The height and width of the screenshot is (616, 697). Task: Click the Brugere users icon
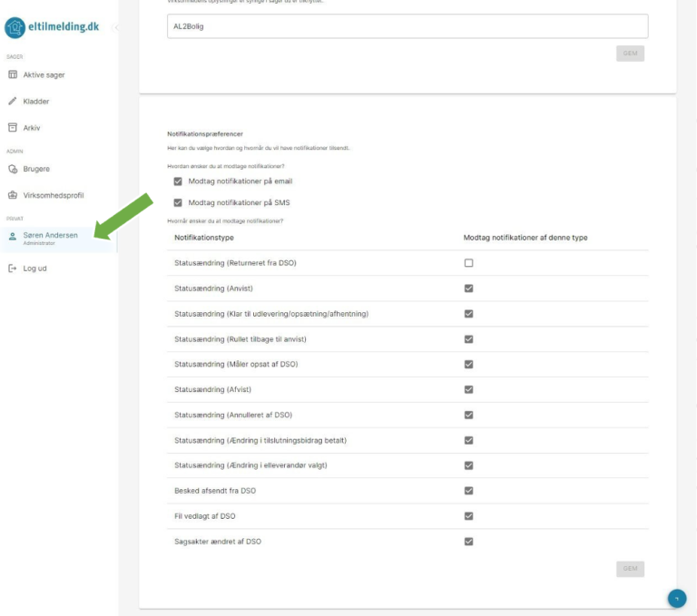[x=13, y=169]
